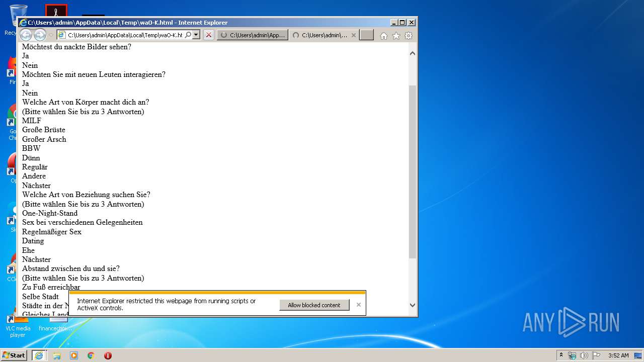Click the 'MILF' answer text
Image resolution: width=644 pixels, height=362 pixels.
32,121
